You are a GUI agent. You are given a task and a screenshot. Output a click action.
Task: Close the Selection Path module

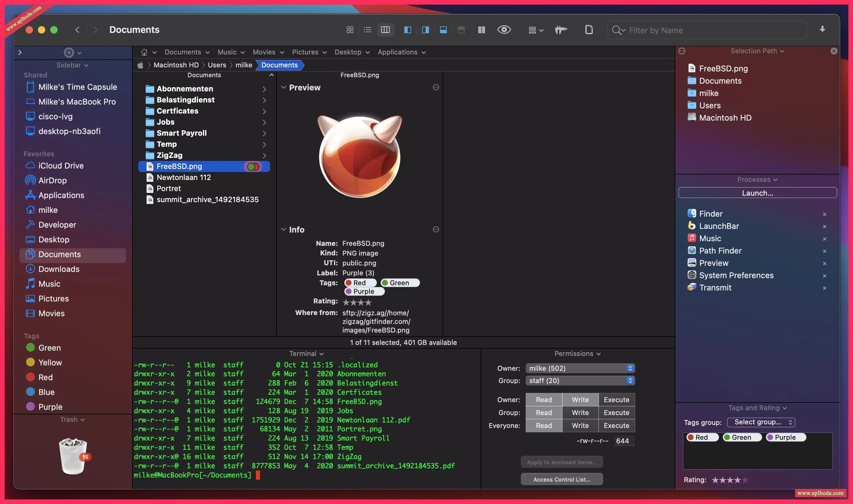(x=834, y=51)
